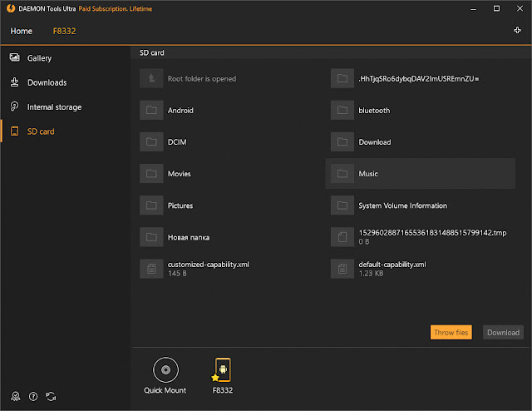Image resolution: width=532 pixels, height=411 pixels.
Task: Click the Internal storage icon
Action: 14,106
